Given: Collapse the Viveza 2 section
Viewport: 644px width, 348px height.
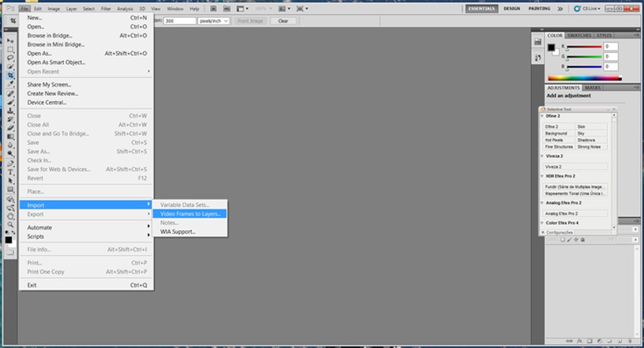Looking at the screenshot, I should click(x=542, y=156).
